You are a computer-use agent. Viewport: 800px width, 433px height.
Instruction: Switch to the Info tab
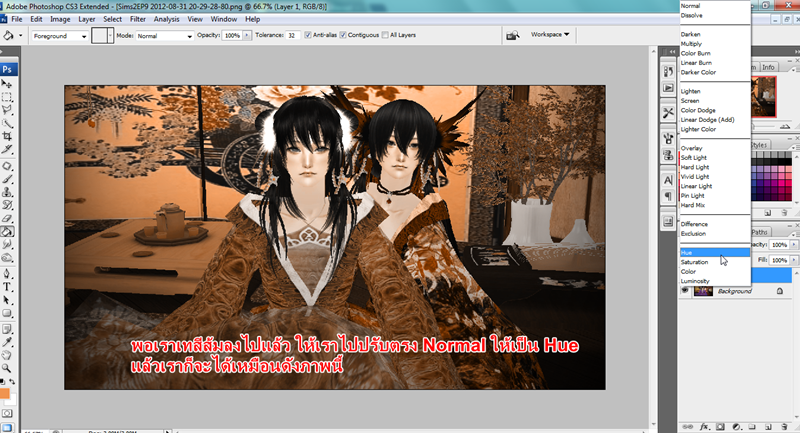pos(768,67)
